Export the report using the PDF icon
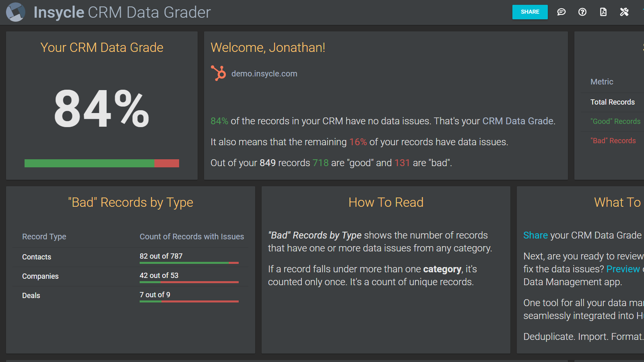644x362 pixels. pyautogui.click(x=603, y=12)
